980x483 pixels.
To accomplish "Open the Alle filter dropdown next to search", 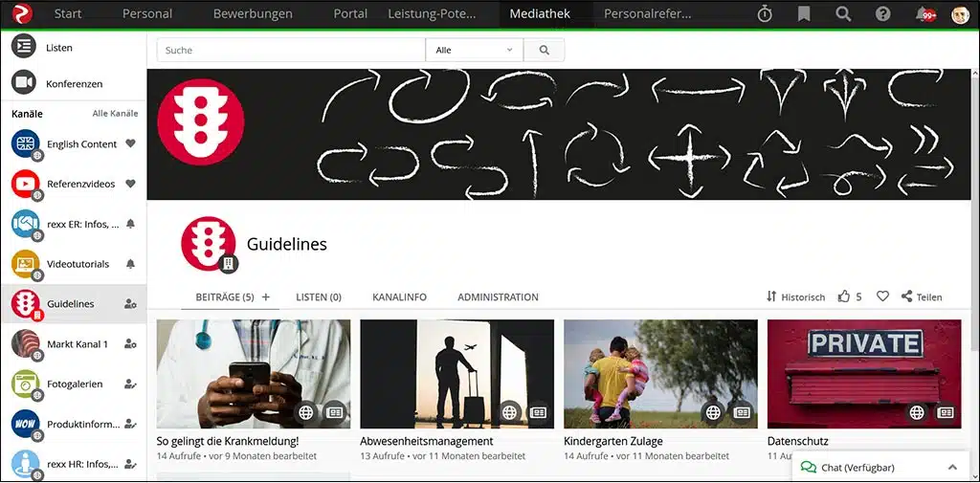I will tap(474, 50).
